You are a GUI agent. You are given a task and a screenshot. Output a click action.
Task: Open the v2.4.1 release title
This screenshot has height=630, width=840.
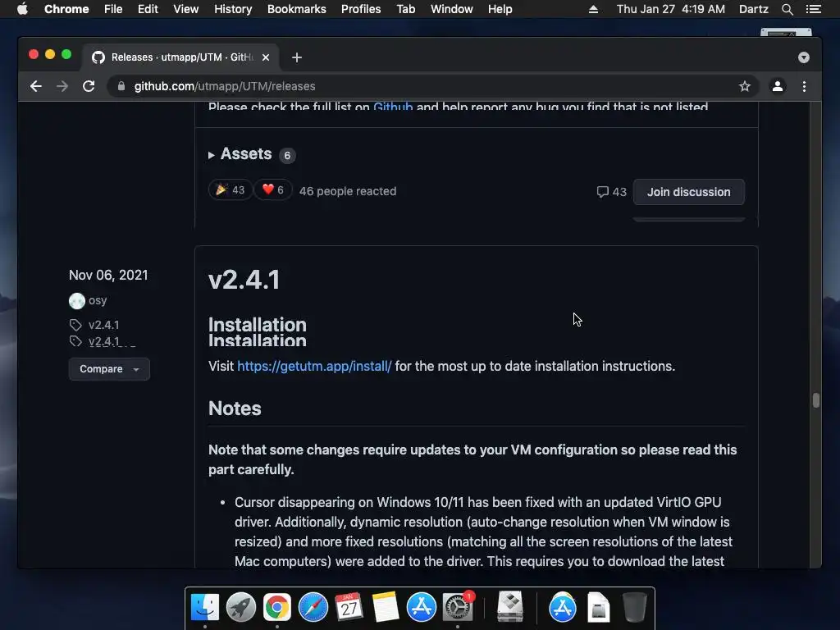(x=244, y=280)
